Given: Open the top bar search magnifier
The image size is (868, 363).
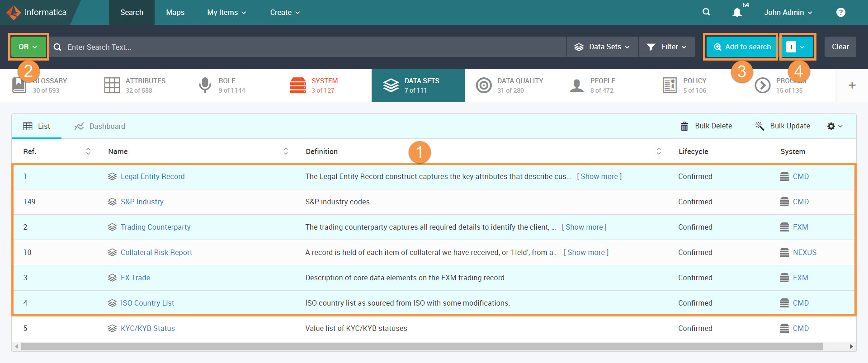Looking at the screenshot, I should [x=706, y=12].
